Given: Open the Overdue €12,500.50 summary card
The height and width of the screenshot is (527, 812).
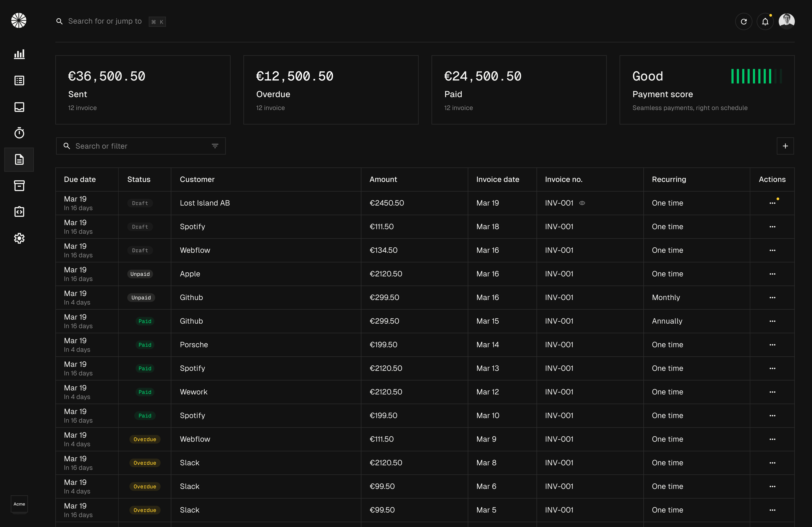Looking at the screenshot, I should click(x=331, y=90).
